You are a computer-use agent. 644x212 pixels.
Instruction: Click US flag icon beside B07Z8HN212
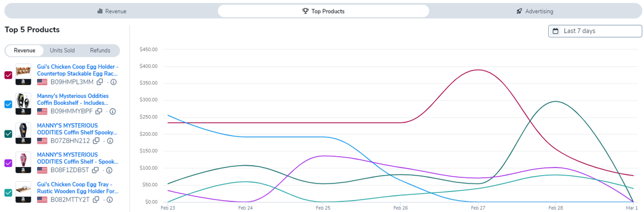(42, 141)
